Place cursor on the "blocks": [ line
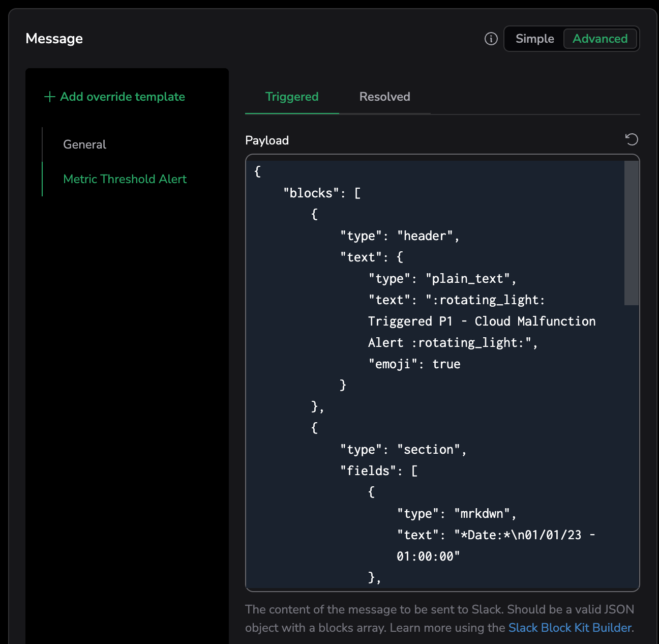This screenshot has width=659, height=644. coord(322,193)
